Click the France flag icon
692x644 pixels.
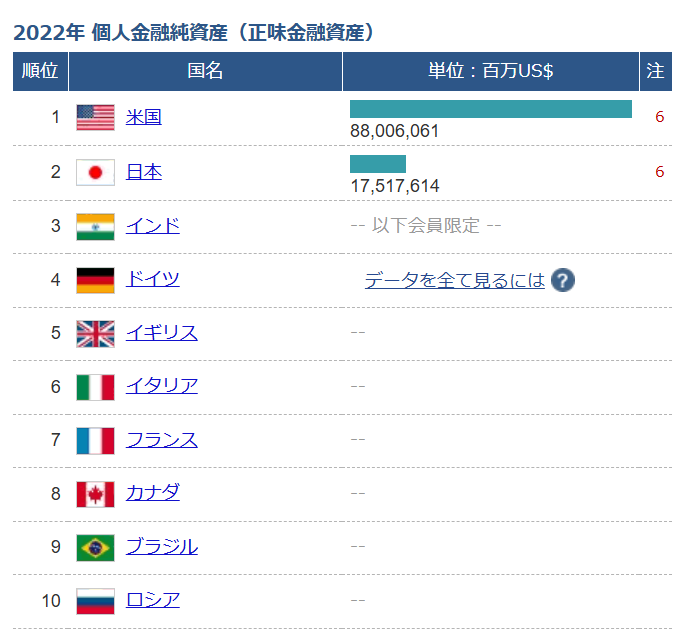click(x=95, y=441)
